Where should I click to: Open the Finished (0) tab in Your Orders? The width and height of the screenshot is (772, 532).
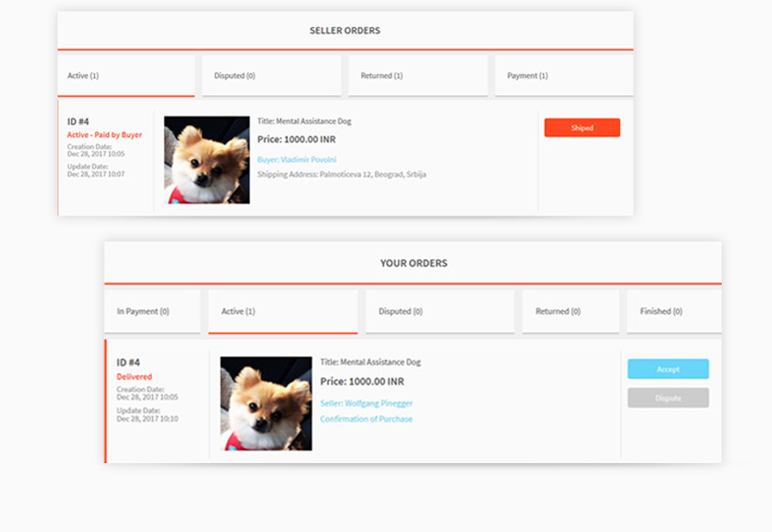675,311
